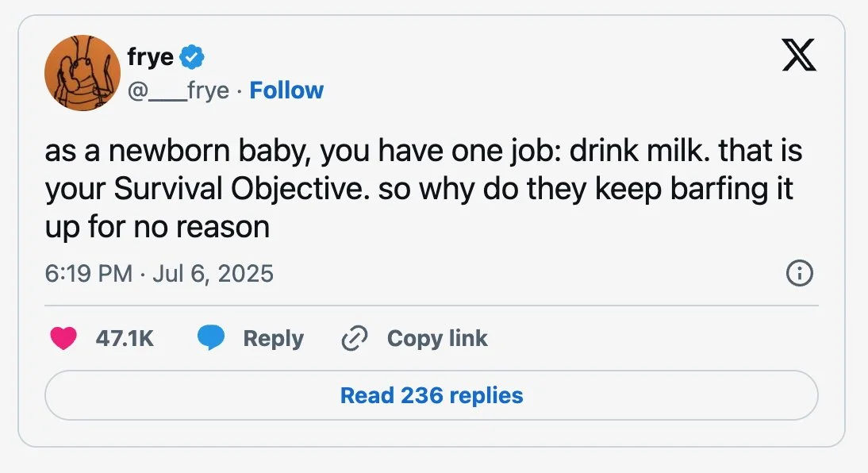Open the frye display name
The height and width of the screenshot is (473, 868).
(150, 57)
